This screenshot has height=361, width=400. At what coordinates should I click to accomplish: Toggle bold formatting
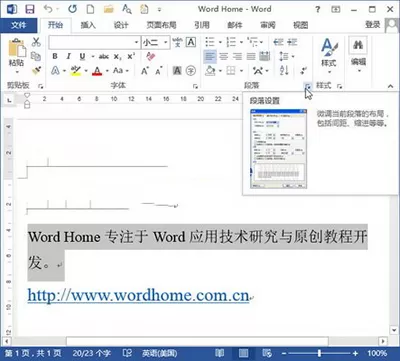(55, 56)
